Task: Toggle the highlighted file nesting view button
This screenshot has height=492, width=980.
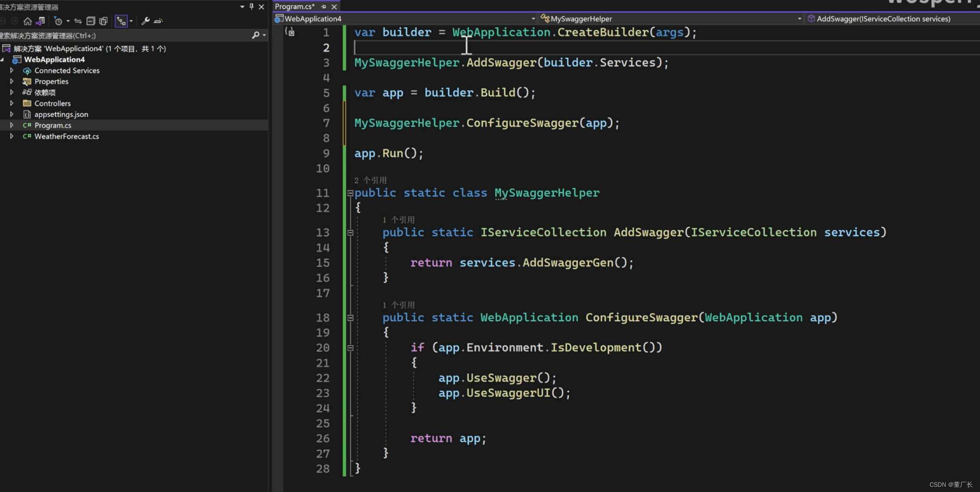Action: pos(121,21)
